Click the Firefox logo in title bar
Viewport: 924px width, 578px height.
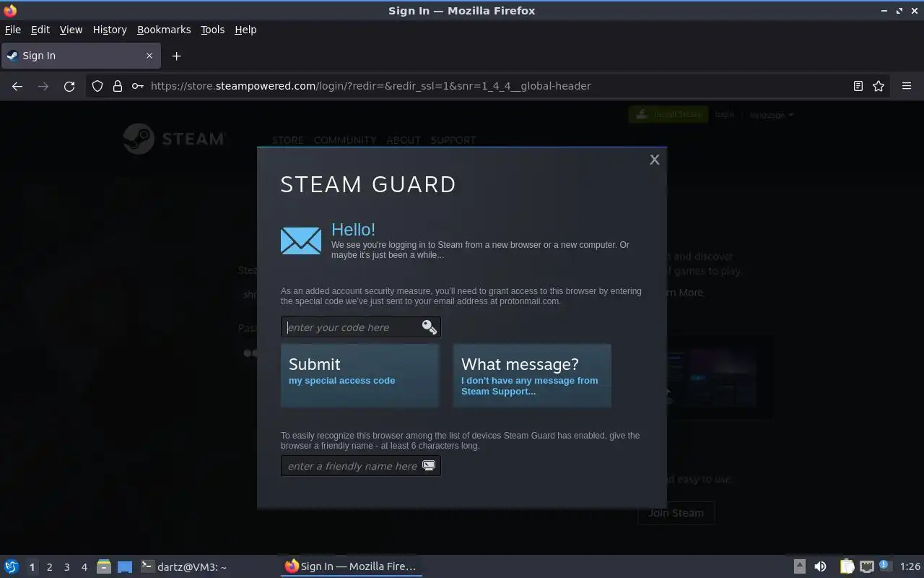point(10,10)
